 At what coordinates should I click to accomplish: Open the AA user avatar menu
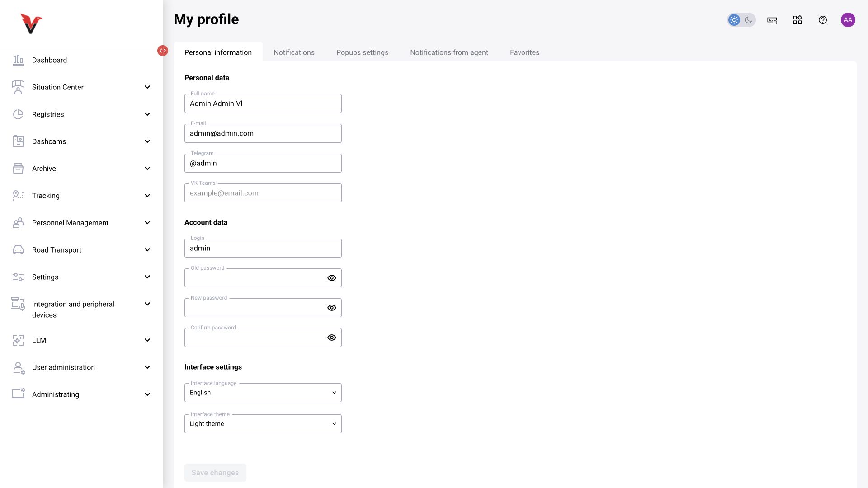coord(848,20)
